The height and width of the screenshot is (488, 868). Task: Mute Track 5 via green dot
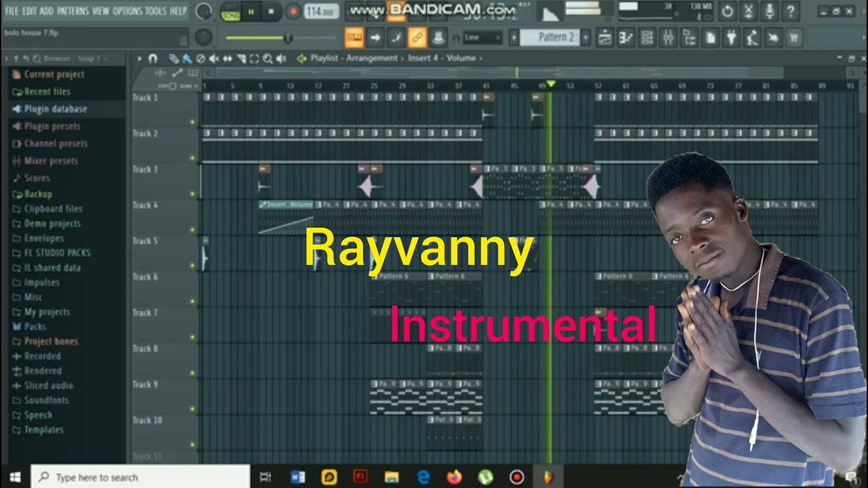(x=192, y=266)
